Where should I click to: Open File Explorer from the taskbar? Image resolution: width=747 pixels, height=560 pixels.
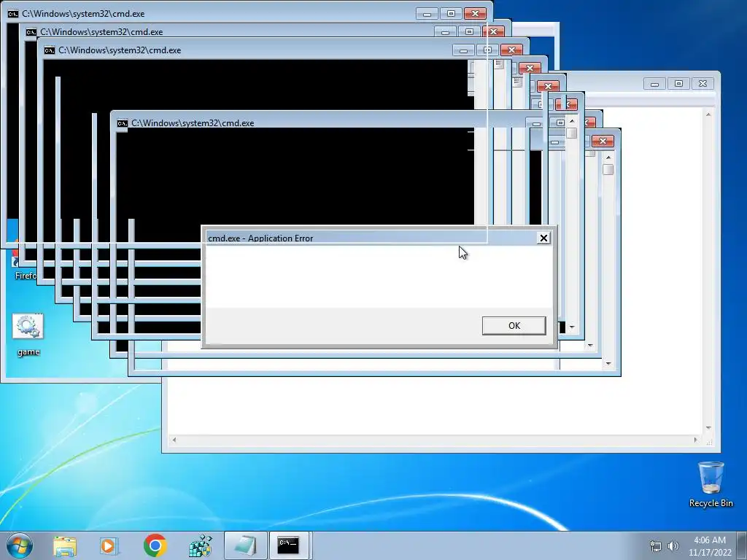click(x=65, y=545)
